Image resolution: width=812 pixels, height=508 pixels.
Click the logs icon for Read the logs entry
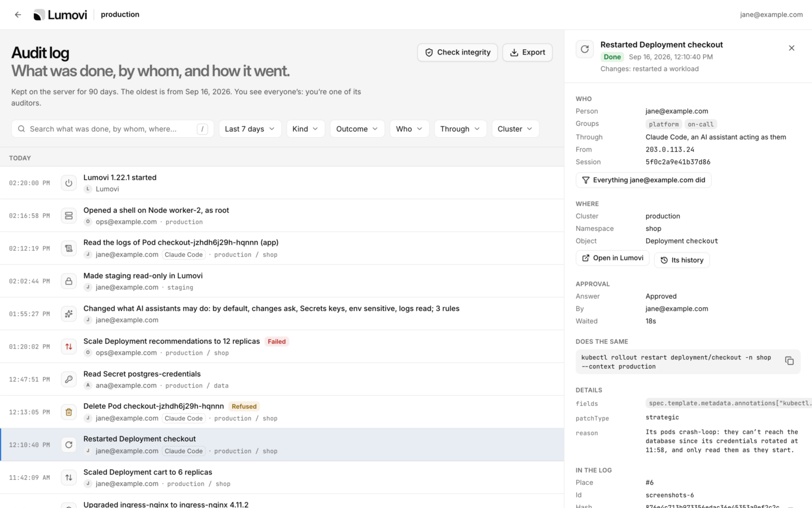coord(69,248)
